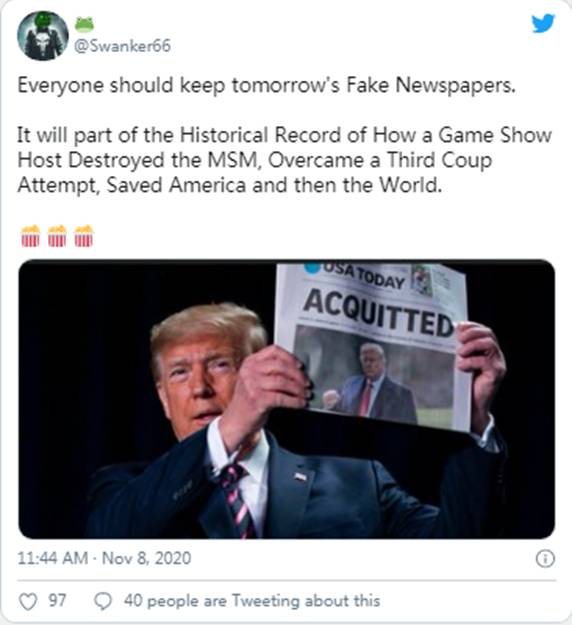Click the last popcorn emoji

(x=84, y=236)
